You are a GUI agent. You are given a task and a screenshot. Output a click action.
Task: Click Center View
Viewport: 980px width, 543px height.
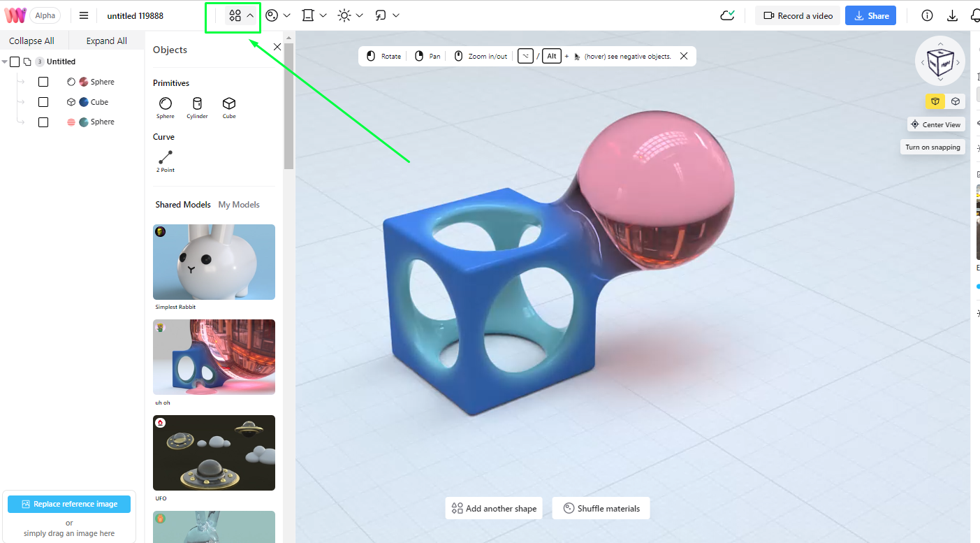[x=935, y=124]
